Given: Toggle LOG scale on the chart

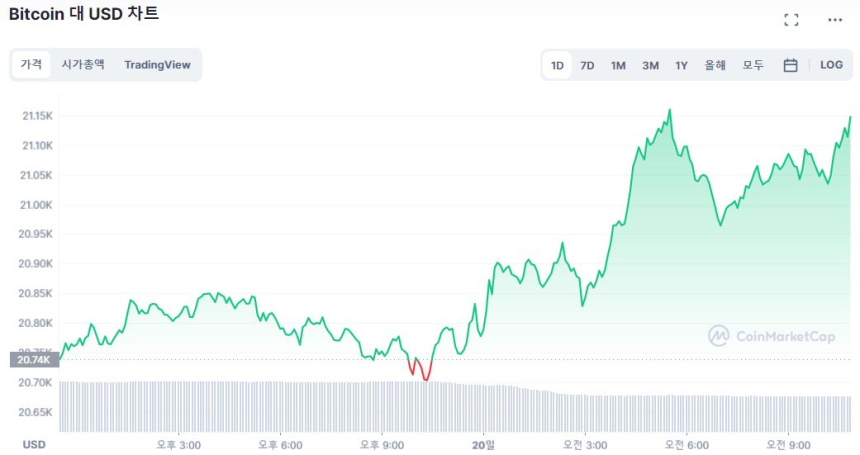Looking at the screenshot, I should point(831,65).
